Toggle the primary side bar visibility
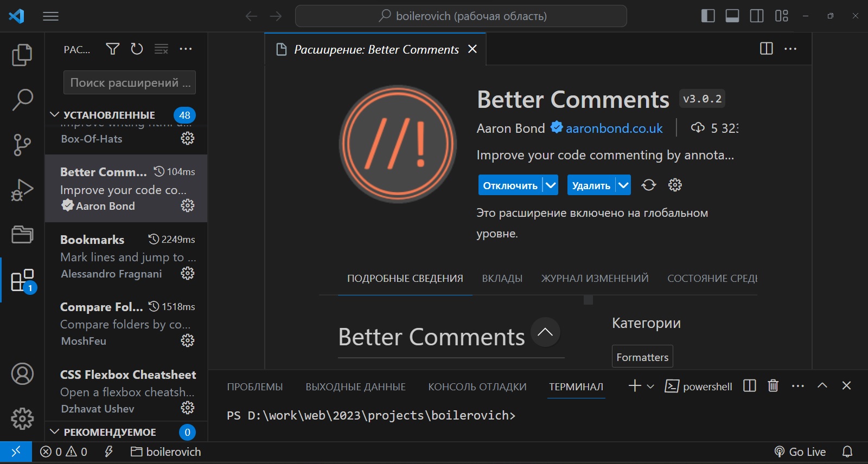This screenshot has width=868, height=464. coord(708,16)
